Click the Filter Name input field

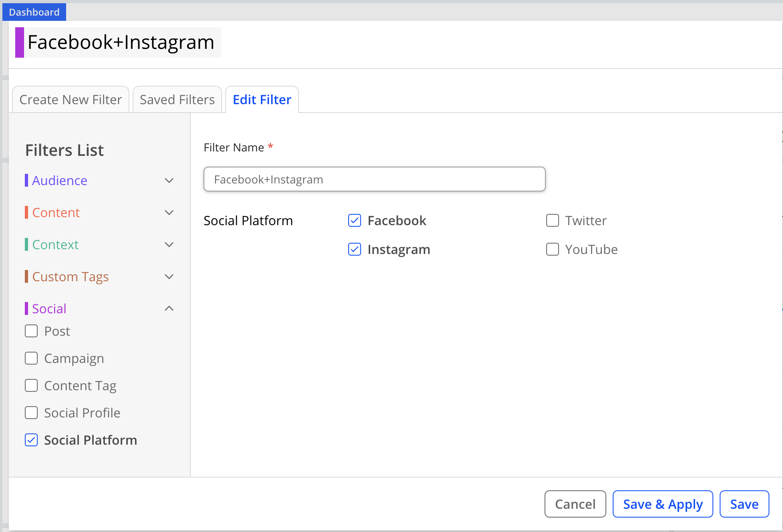(374, 179)
